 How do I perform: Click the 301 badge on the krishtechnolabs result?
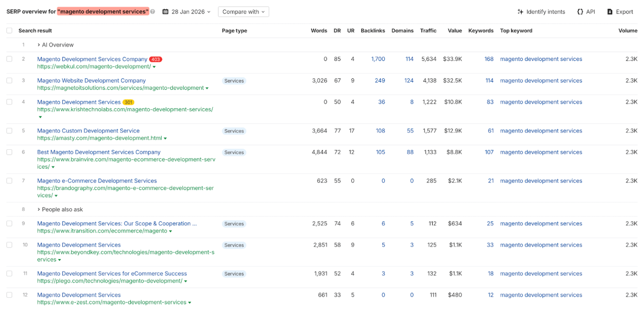pyautogui.click(x=128, y=102)
